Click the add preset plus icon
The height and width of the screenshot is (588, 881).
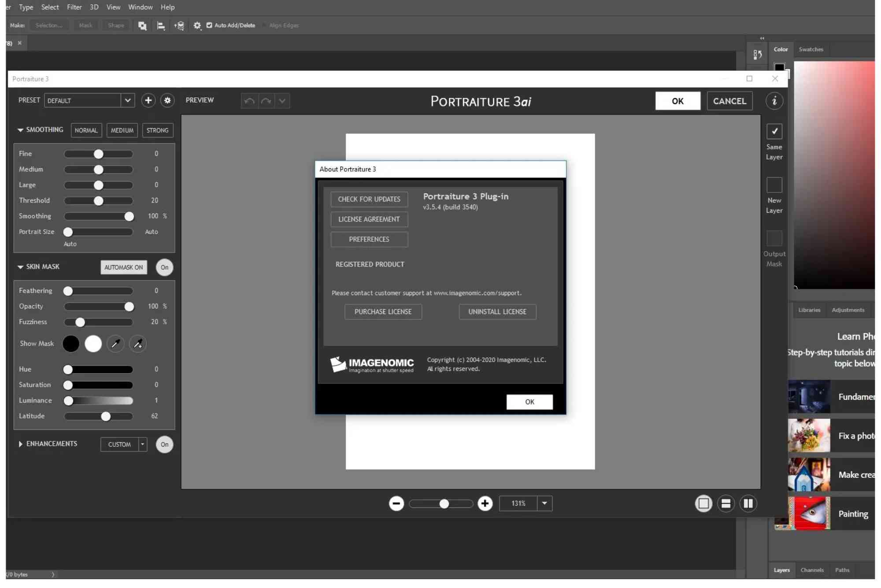tap(148, 100)
